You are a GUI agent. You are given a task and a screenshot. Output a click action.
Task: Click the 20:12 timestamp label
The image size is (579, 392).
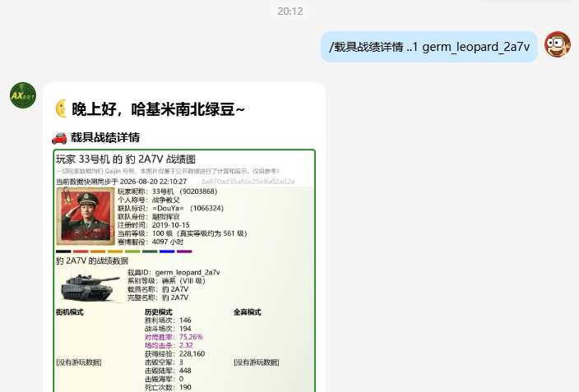pyautogui.click(x=290, y=12)
